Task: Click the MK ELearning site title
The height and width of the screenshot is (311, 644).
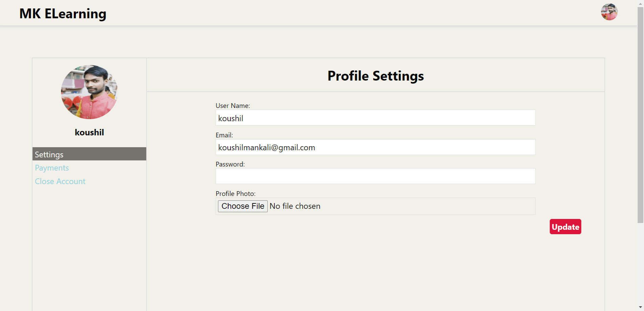Action: coord(63,14)
